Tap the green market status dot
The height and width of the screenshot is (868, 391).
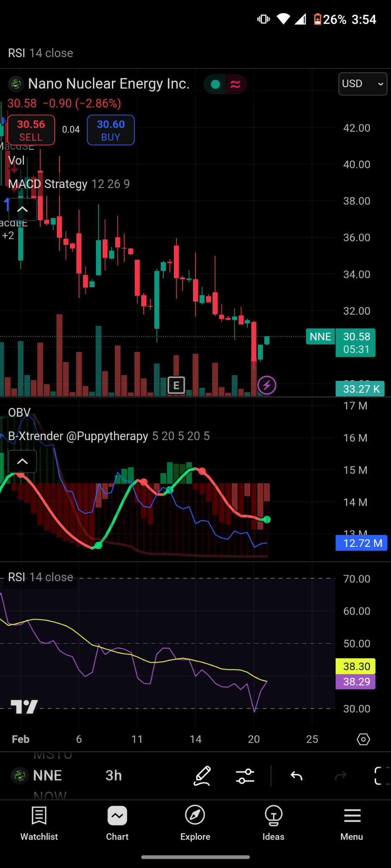(x=215, y=84)
